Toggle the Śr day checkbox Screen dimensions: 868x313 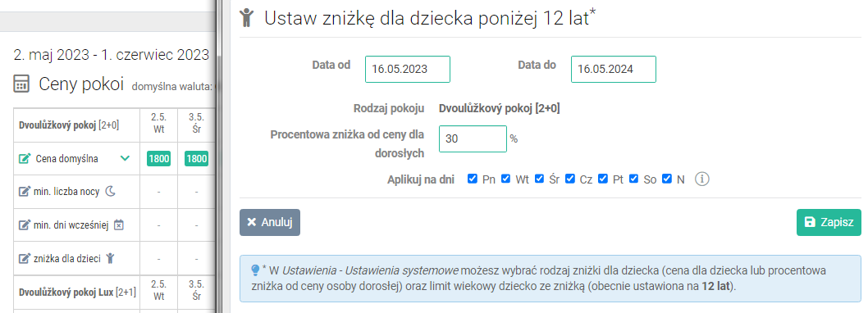tap(539, 179)
